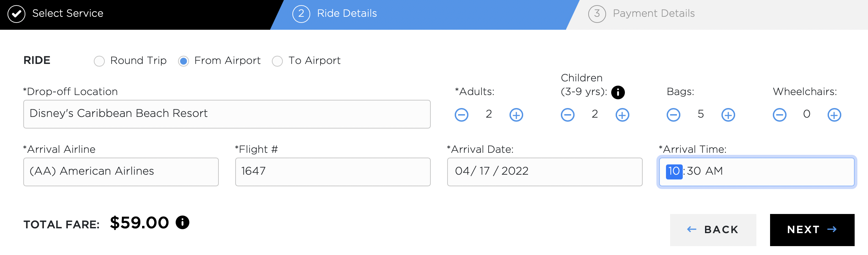This screenshot has height=255, width=868.
Task: Open the Arrival Airline dropdown field
Action: [x=121, y=172]
